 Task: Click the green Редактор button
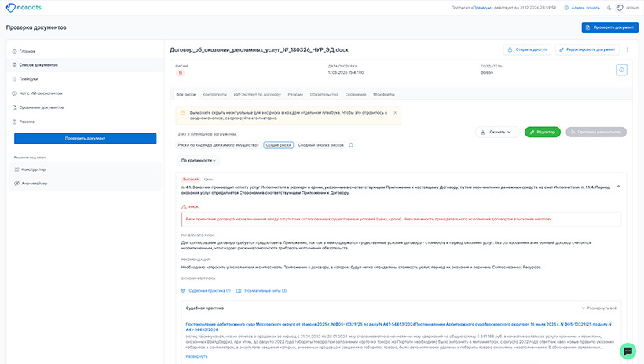(542, 132)
